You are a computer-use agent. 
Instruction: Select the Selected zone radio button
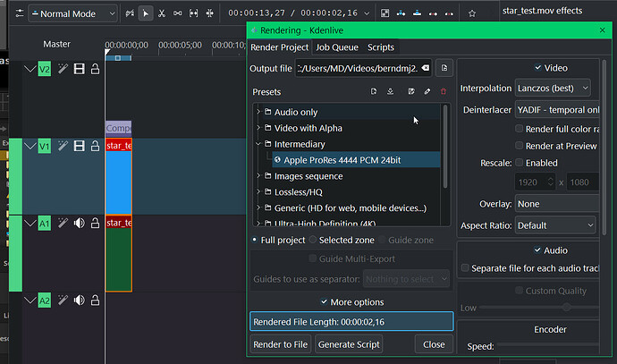313,240
